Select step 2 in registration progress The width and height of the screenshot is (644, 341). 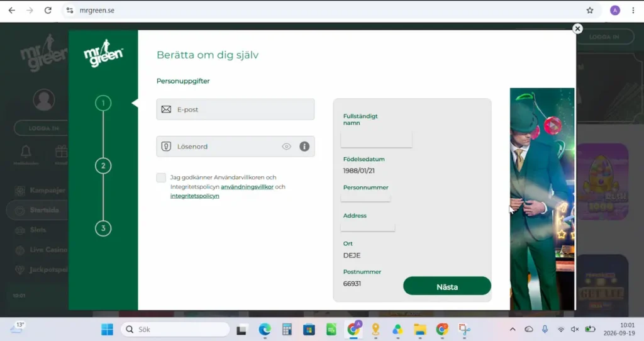click(x=103, y=165)
